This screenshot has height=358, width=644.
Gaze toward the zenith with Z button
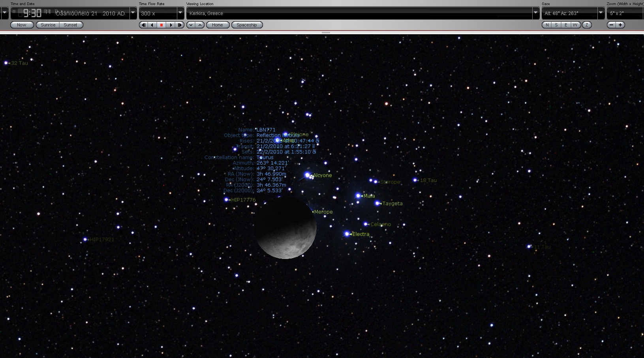(x=587, y=25)
